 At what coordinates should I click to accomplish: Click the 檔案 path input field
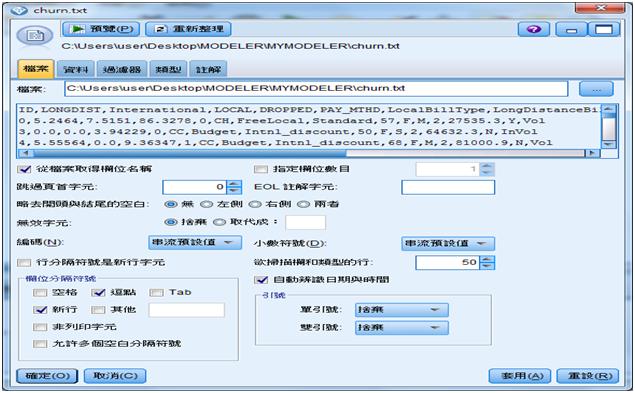[x=316, y=89]
